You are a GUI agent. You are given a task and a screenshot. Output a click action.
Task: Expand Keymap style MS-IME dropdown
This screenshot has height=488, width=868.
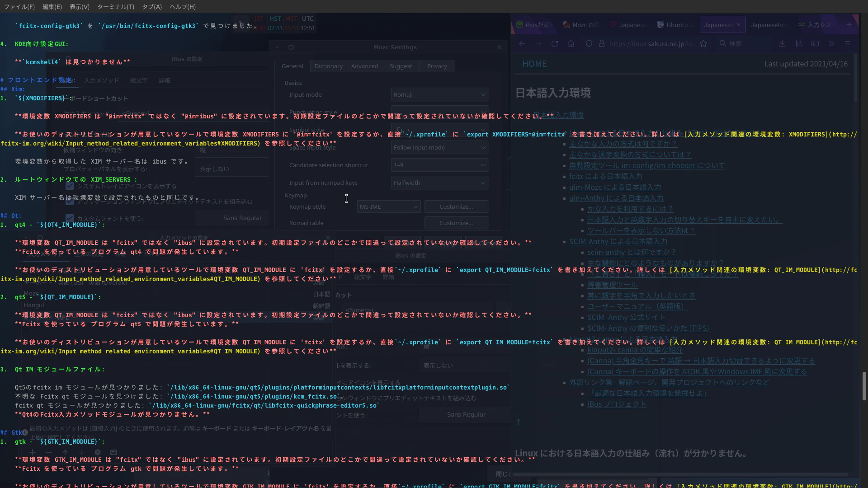389,207
